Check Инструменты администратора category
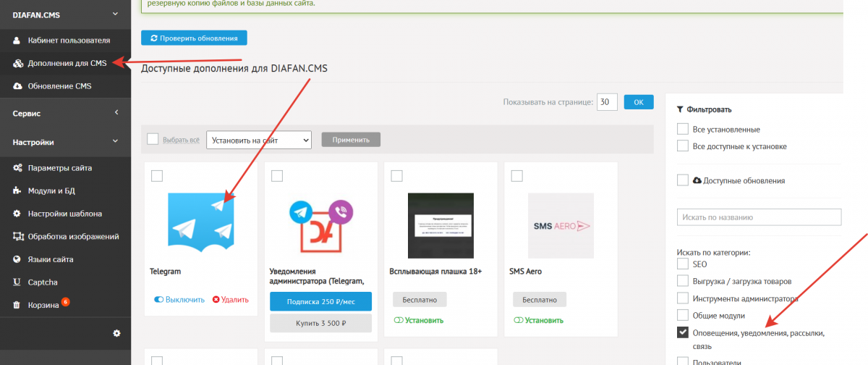This screenshot has height=365, width=868. tap(682, 298)
